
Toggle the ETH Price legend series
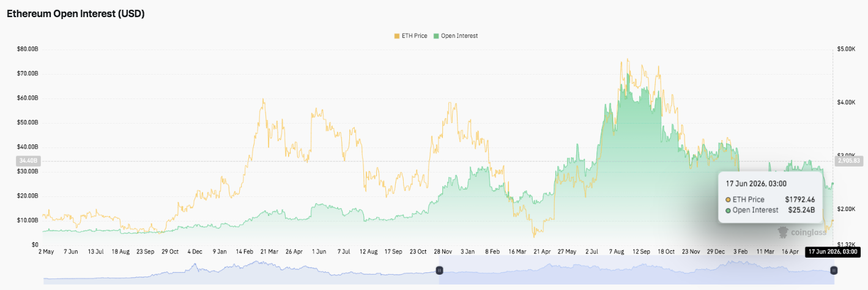point(410,36)
